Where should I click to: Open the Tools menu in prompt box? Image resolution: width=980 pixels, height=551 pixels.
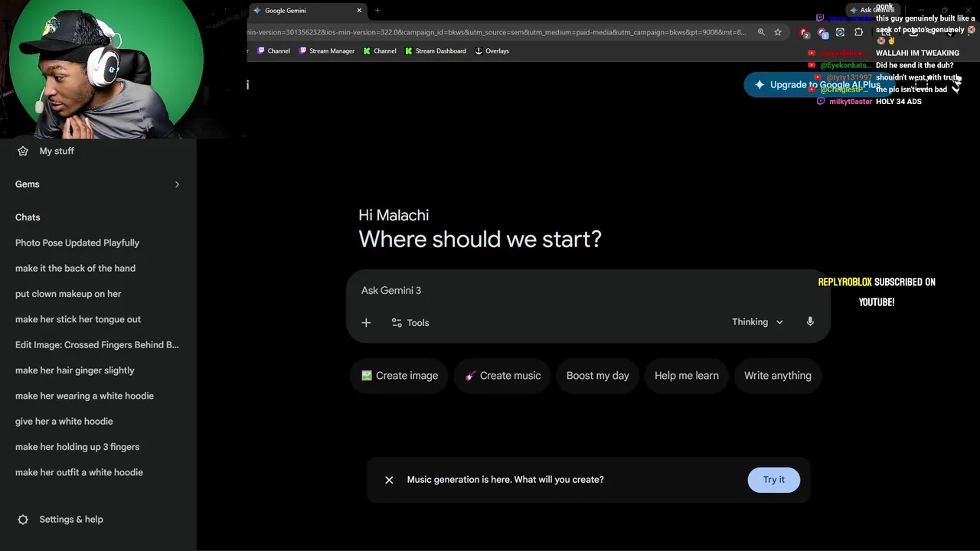(410, 323)
